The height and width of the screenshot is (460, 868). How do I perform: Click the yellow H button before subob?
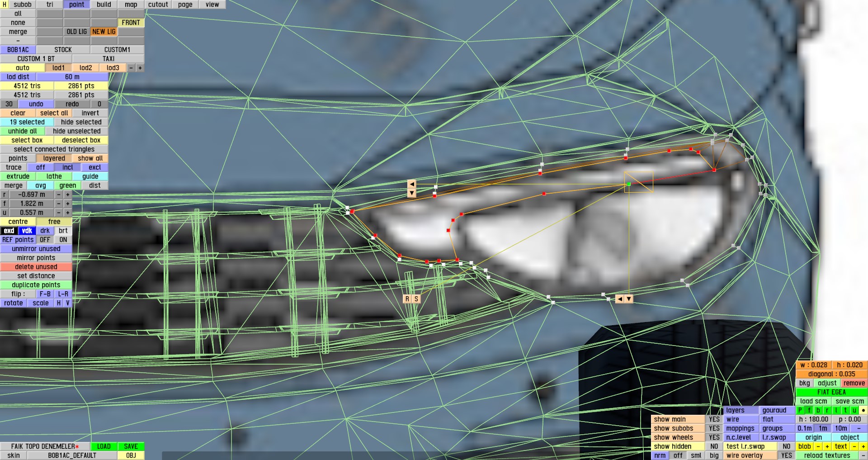click(4, 5)
